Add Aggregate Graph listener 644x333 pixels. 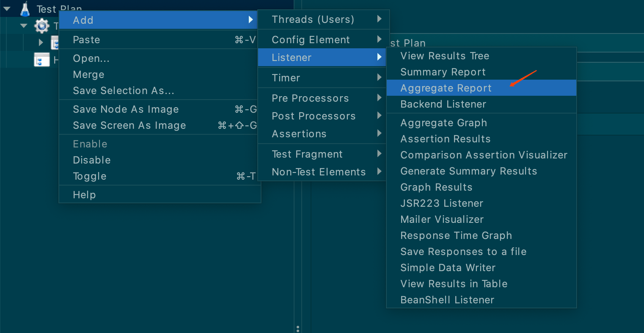pos(482,123)
